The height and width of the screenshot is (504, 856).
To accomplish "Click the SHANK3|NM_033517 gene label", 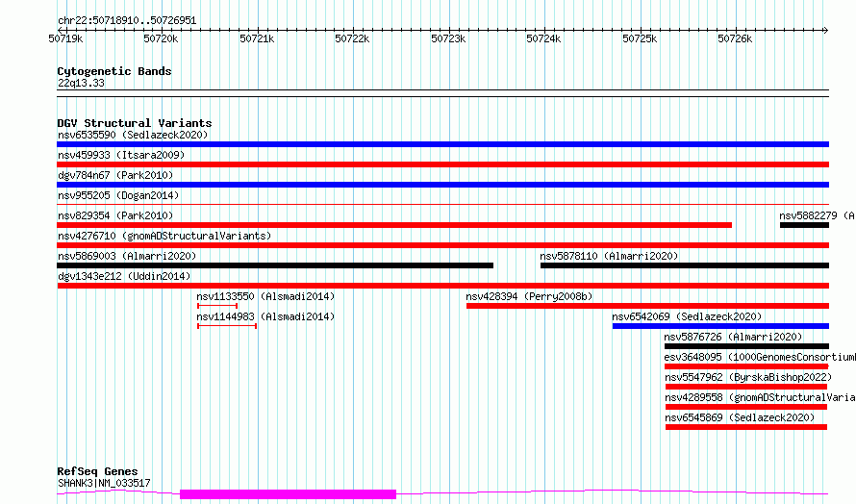I will pyautogui.click(x=104, y=483).
